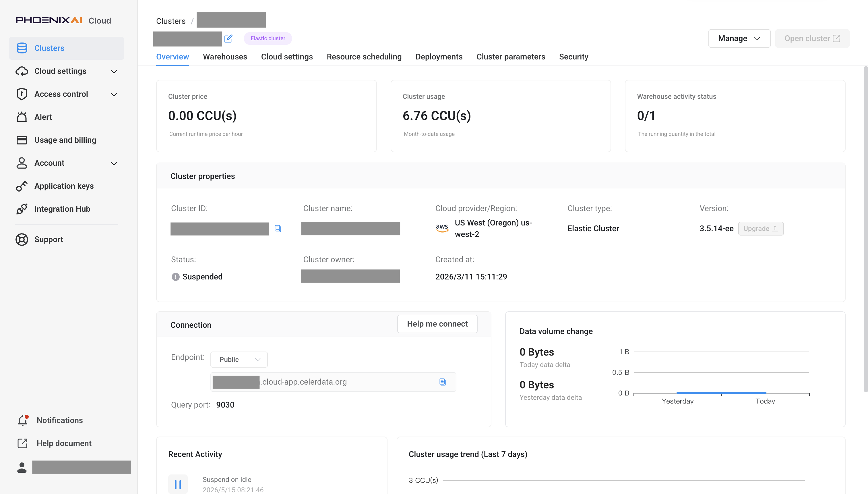The height and width of the screenshot is (494, 868).
Task: Click US West (Oregon) us-west-2 region text
Action: pos(493,228)
